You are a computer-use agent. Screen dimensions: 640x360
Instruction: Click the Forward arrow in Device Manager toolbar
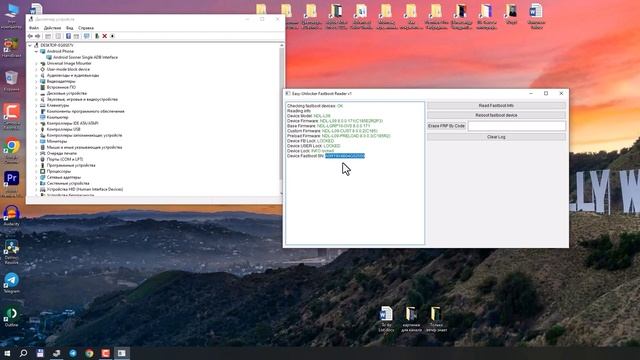pyautogui.click(x=38, y=36)
